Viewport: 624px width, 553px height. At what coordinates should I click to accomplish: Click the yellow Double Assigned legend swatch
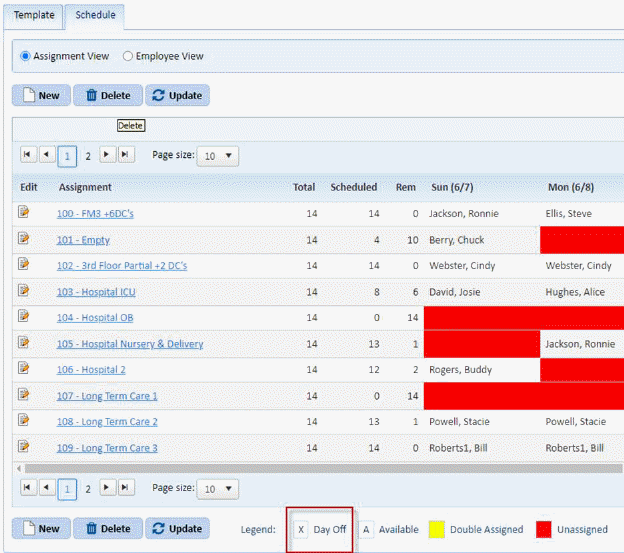click(437, 529)
